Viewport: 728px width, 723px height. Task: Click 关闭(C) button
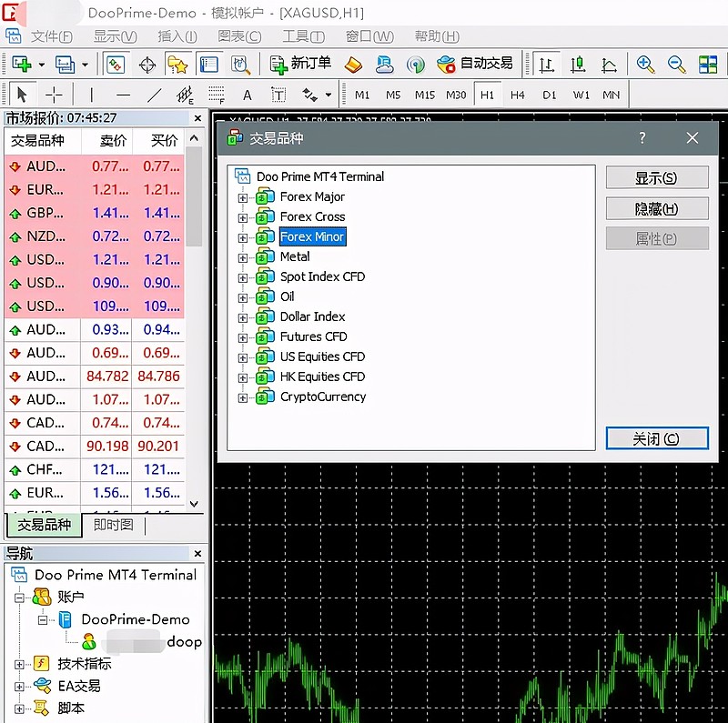click(657, 438)
